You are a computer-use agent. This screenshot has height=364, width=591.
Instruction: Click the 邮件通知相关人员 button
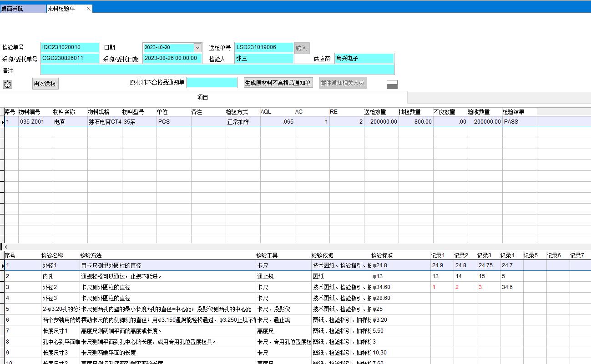(343, 83)
